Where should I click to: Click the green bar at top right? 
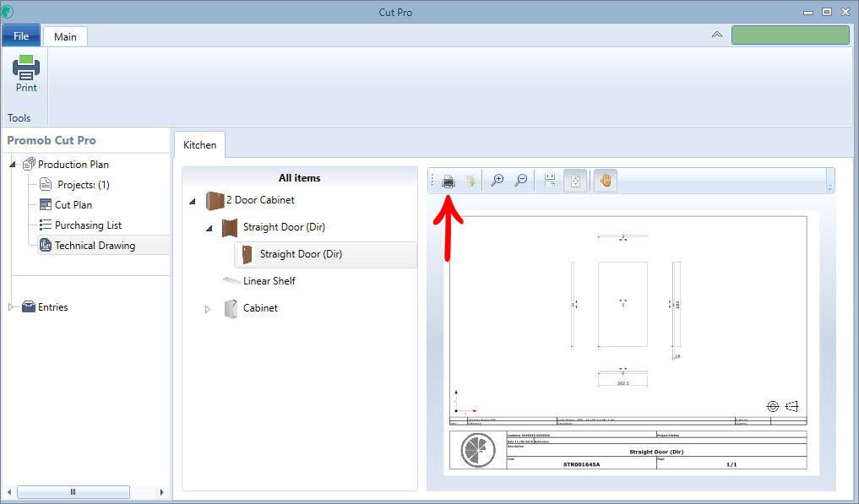[x=791, y=35]
